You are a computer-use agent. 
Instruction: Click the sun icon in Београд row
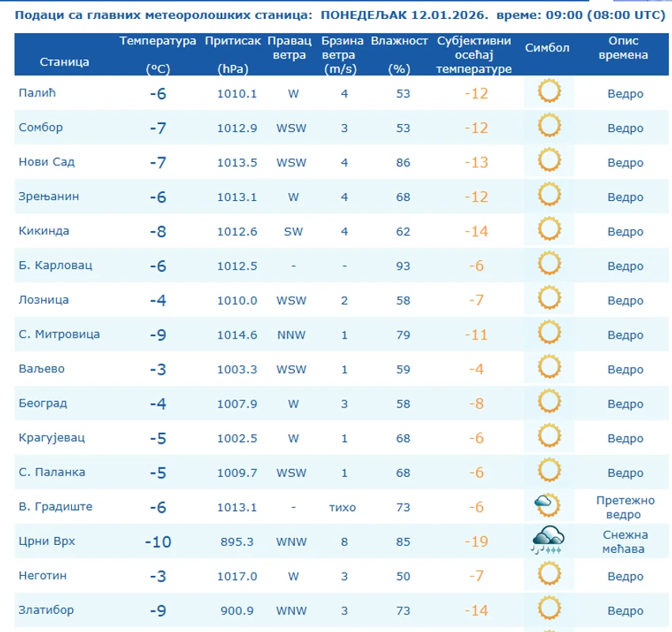548,403
